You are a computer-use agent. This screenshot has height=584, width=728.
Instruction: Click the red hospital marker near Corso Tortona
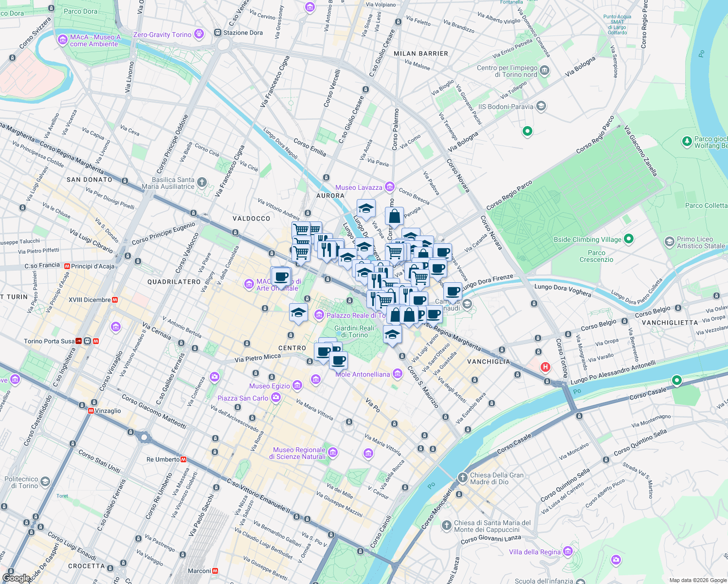coord(545,367)
